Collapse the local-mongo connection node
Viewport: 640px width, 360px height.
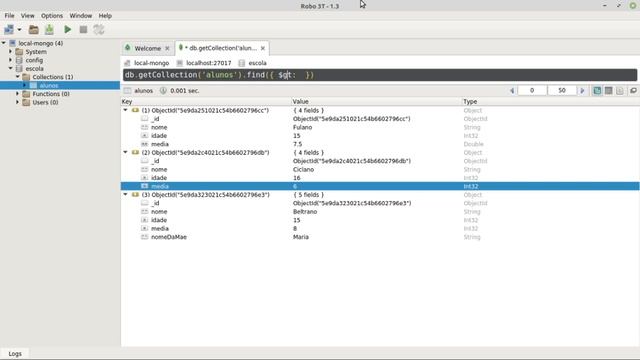(4, 43)
